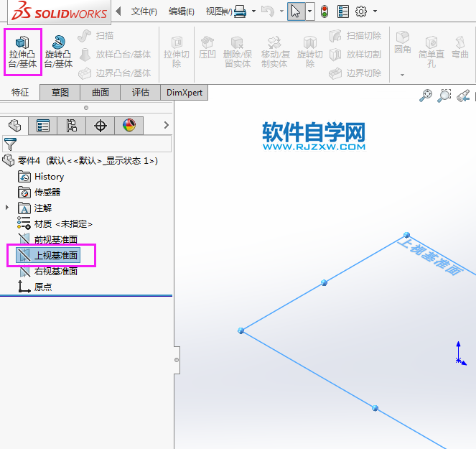The image size is (476, 449).
Task: Select the Fillet (圆角) tool
Action: click(x=403, y=42)
